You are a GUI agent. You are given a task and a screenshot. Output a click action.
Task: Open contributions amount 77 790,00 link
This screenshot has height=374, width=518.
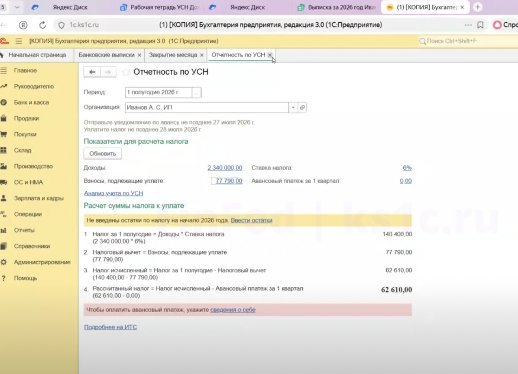tap(229, 181)
